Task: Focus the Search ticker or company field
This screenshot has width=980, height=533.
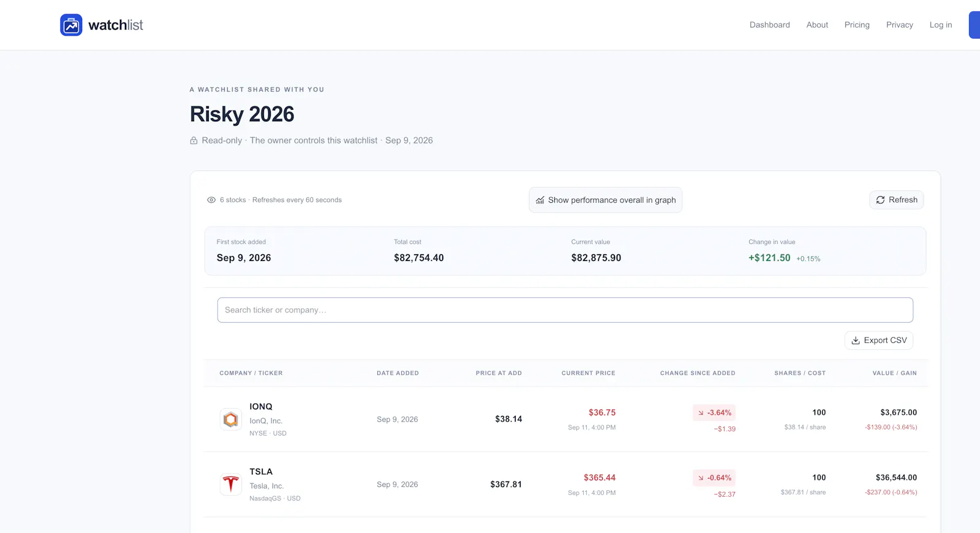Action: (565, 310)
